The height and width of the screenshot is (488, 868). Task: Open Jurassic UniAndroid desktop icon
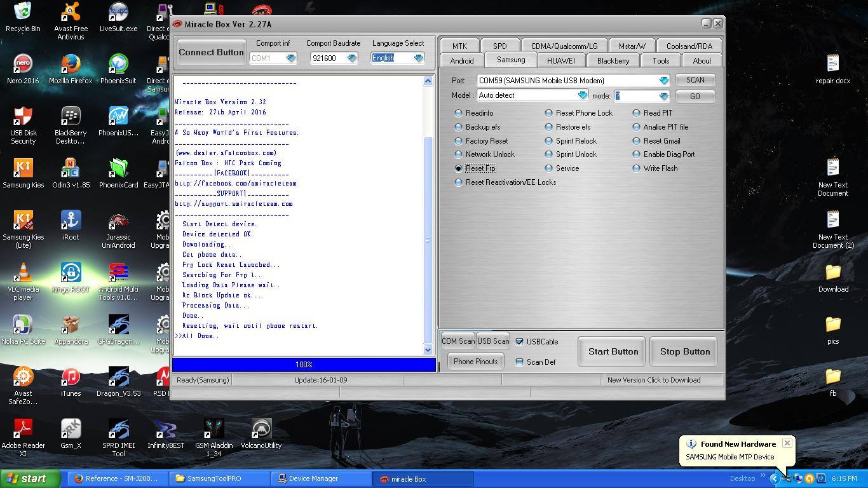pyautogui.click(x=118, y=229)
